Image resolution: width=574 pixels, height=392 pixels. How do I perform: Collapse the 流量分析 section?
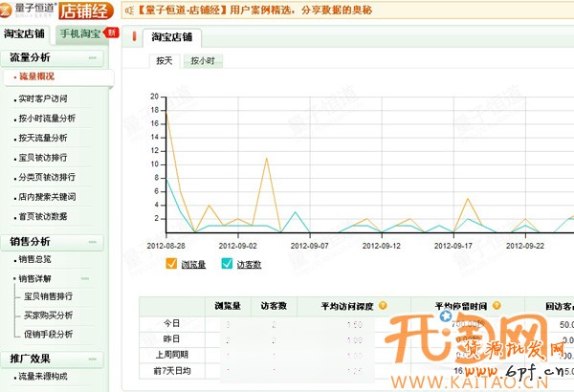(94, 58)
